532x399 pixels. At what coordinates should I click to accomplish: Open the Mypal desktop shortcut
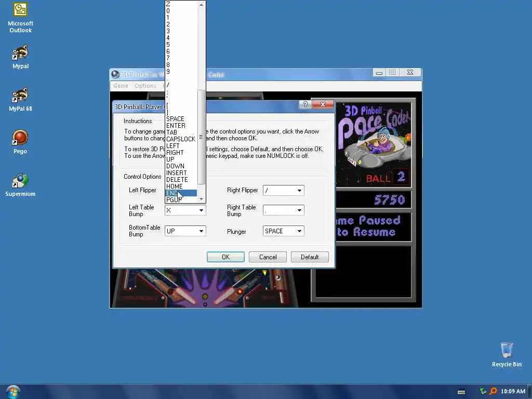coord(20,57)
